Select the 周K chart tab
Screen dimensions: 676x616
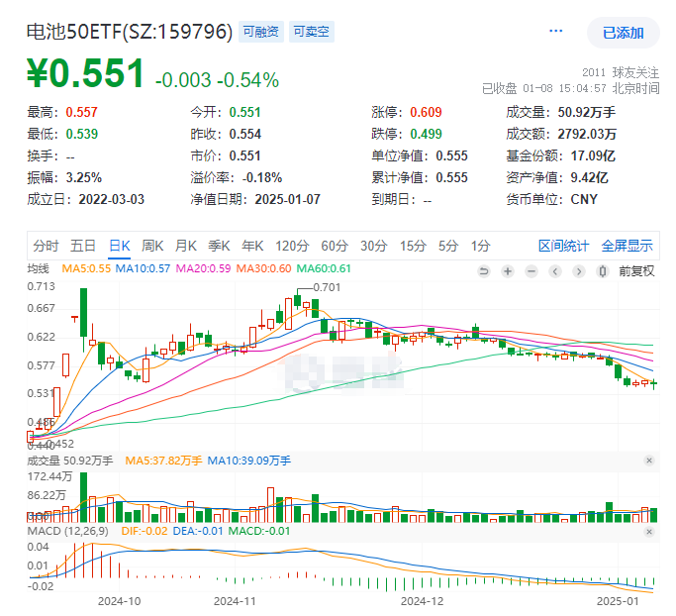click(152, 246)
